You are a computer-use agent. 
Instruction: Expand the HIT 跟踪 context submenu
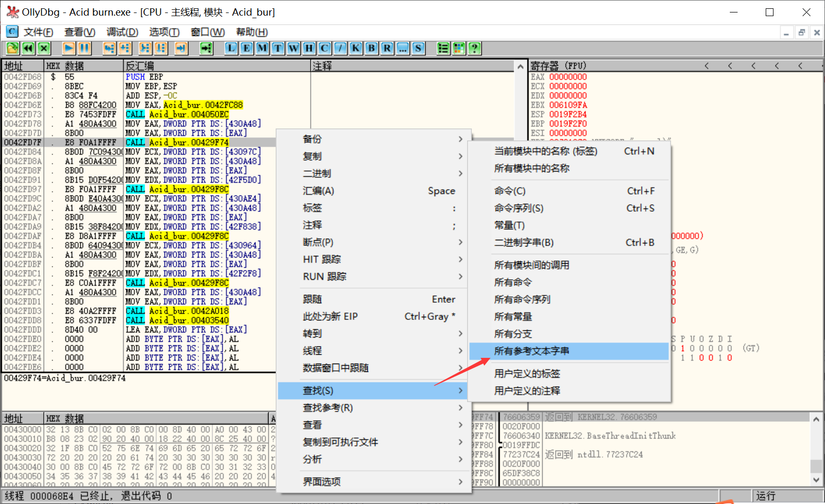pos(372,259)
